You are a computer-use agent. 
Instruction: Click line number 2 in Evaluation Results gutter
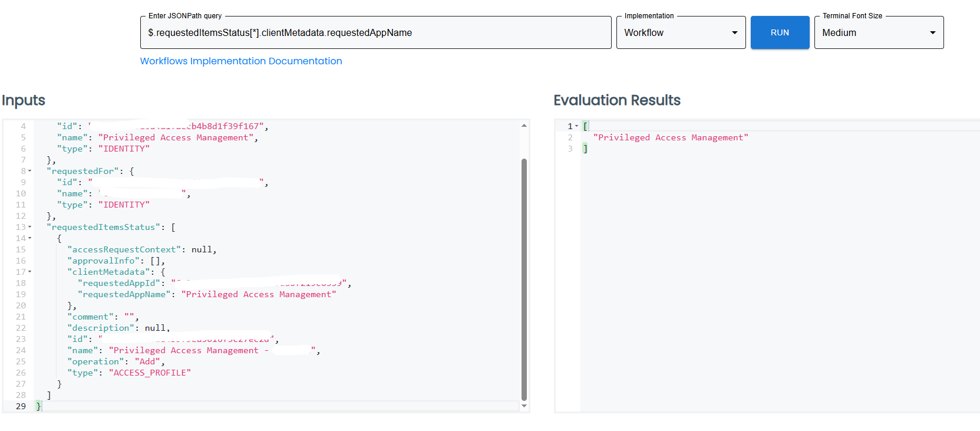coord(570,137)
